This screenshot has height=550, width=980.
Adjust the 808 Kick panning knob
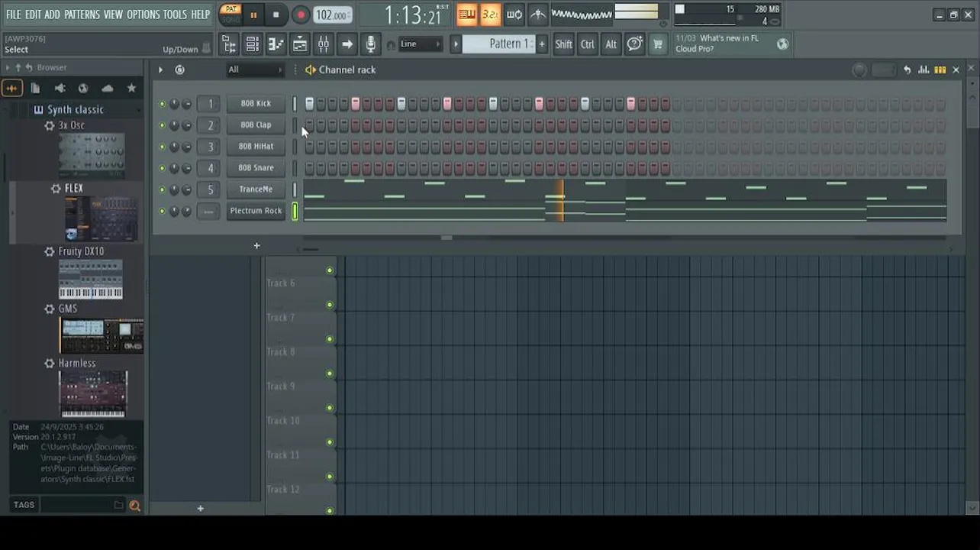click(x=174, y=103)
